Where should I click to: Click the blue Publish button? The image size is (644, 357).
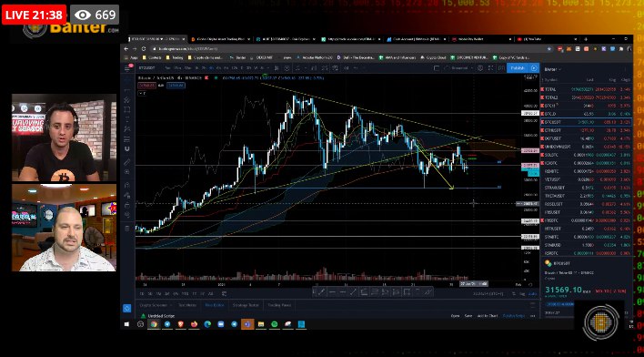518,68
